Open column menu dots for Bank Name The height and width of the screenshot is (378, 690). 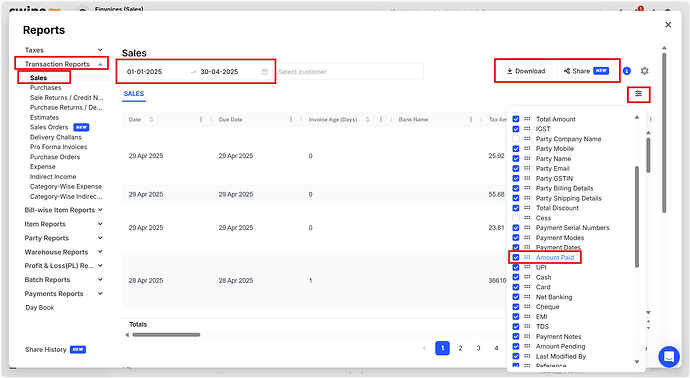[470, 120]
